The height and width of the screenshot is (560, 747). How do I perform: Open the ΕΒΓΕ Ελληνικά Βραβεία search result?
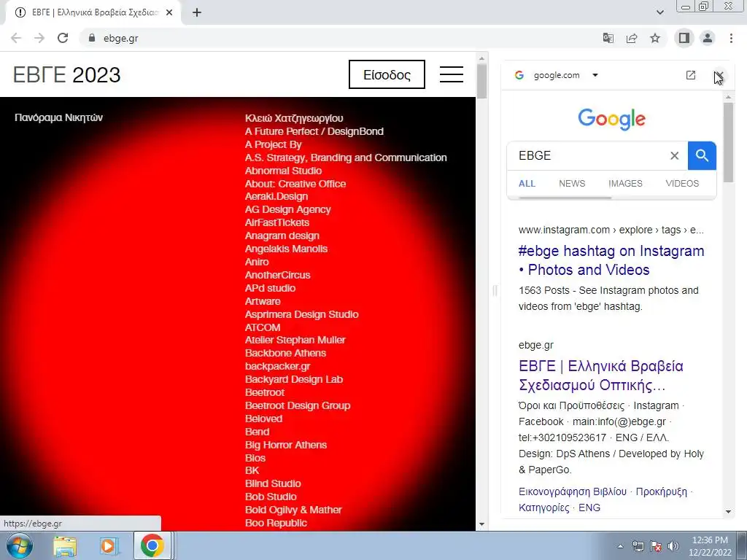601,376
